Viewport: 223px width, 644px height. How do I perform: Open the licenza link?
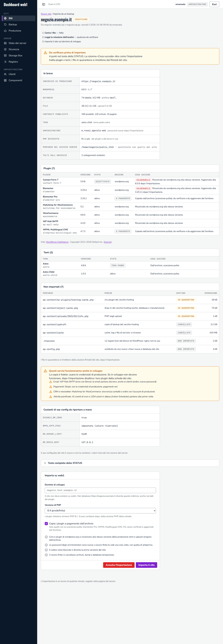pyautogui.click(x=108, y=242)
